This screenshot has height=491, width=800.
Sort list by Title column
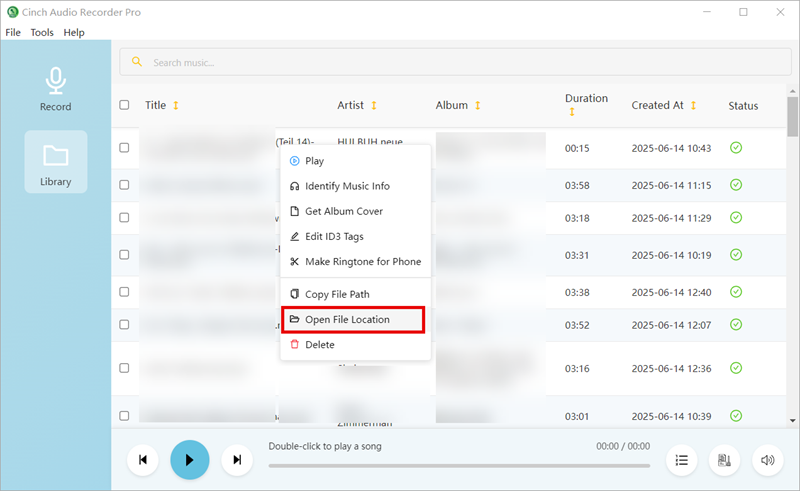pyautogui.click(x=176, y=106)
